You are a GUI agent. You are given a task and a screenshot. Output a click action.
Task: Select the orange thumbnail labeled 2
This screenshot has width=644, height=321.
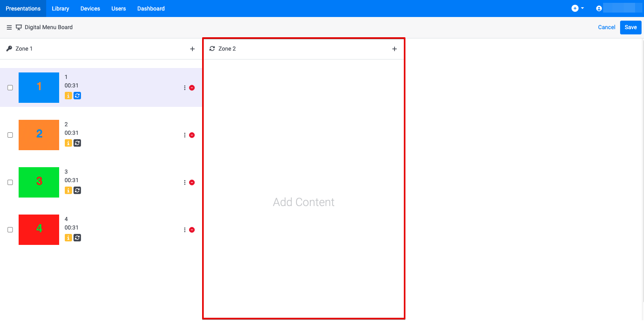point(39,135)
